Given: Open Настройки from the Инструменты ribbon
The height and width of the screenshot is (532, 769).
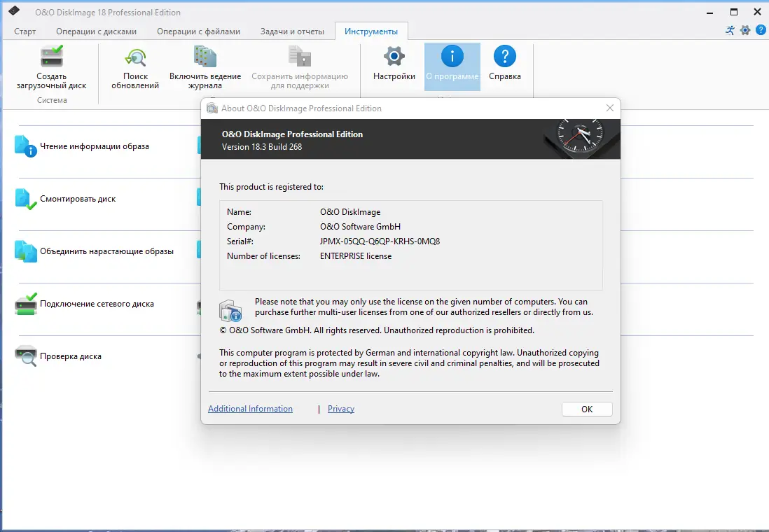Looking at the screenshot, I should pos(393,66).
